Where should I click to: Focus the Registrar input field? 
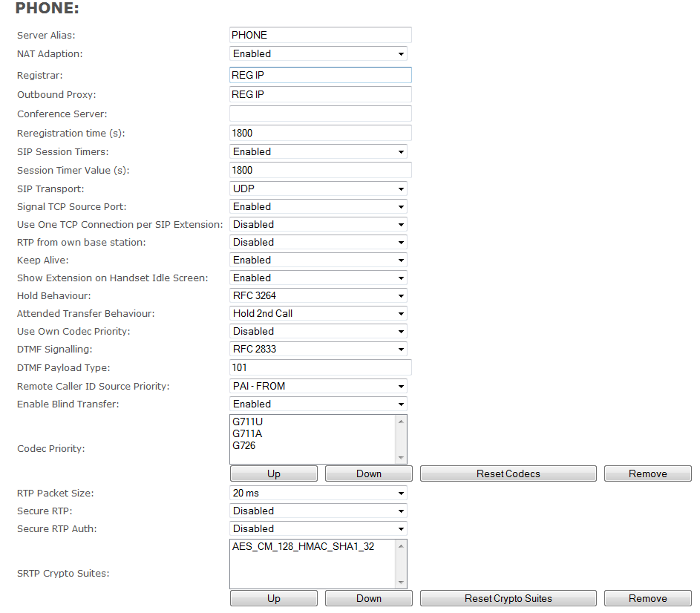point(320,75)
